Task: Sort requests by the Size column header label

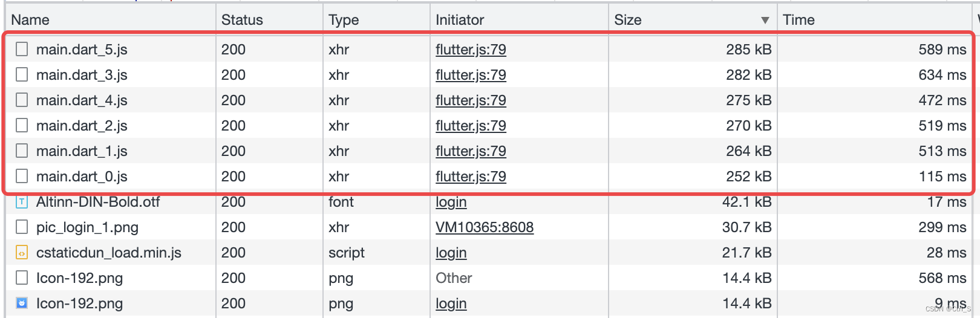Action: click(628, 20)
